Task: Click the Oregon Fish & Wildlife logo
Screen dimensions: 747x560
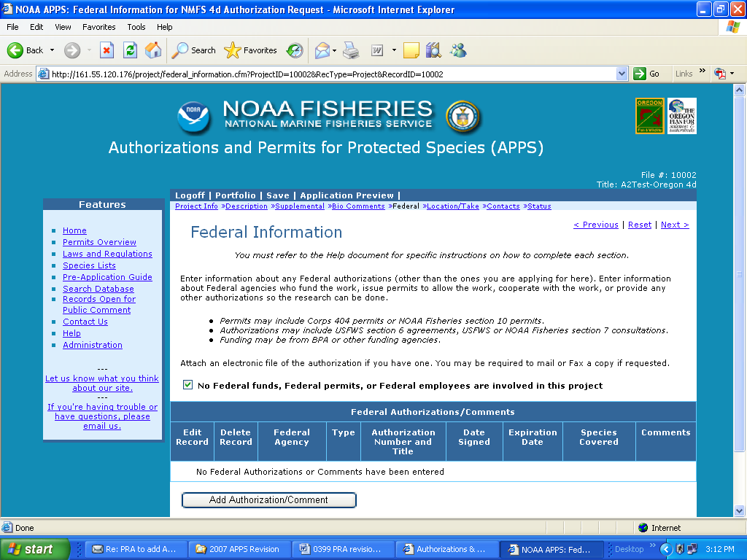Action: [x=650, y=116]
